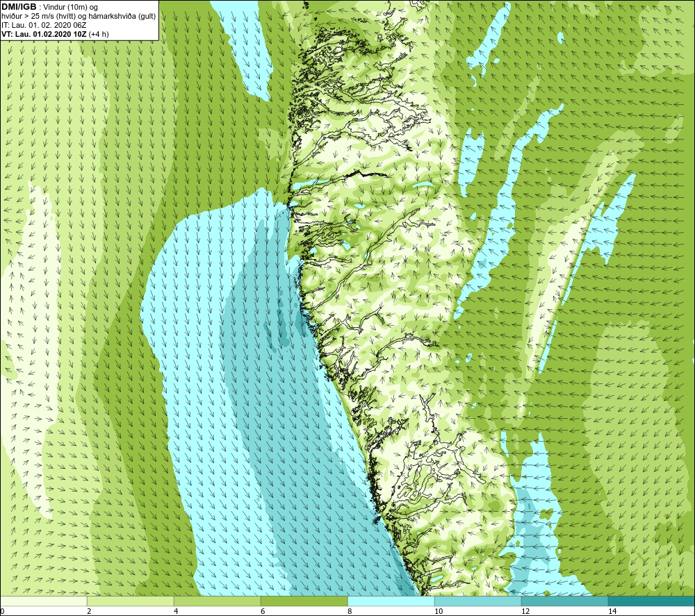Click the legend label 14
Screen dimensions: 695x616
pyautogui.click(x=612, y=612)
